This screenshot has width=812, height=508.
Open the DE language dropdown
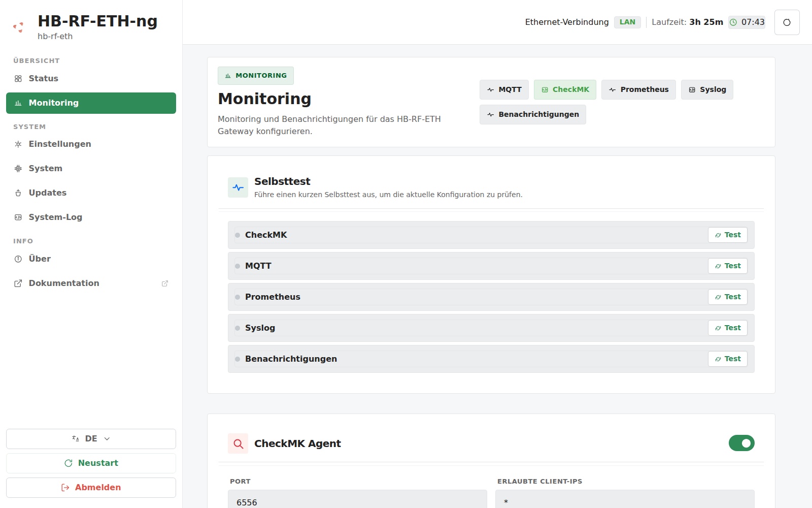coord(91,439)
